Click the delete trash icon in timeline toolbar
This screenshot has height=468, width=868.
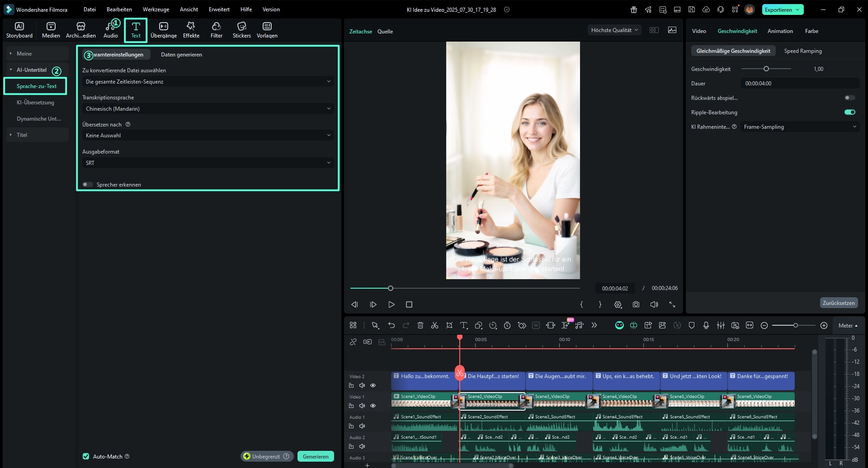[x=420, y=325]
